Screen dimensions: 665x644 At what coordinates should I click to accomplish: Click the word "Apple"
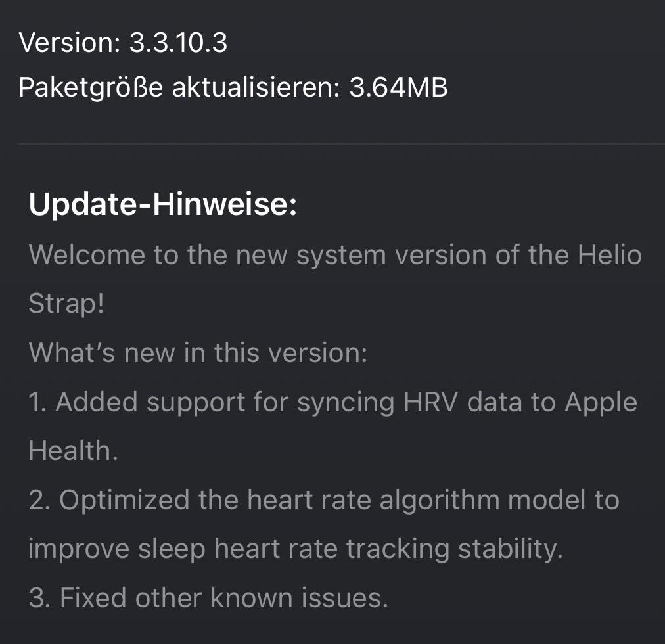601,402
